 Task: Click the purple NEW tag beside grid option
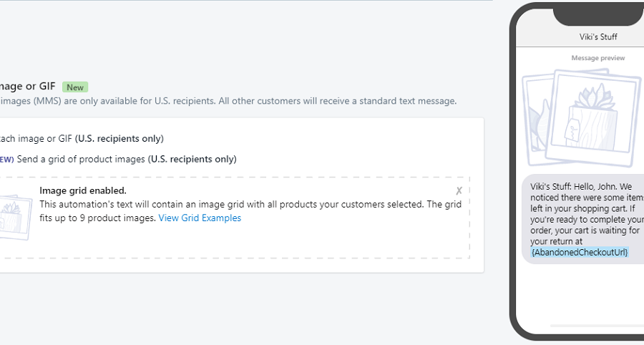point(6,160)
